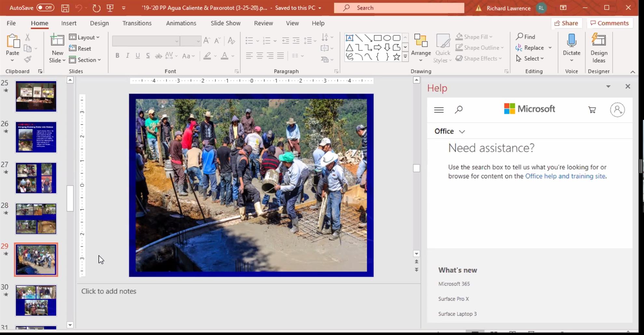Open the Select dropdown in Editing group
Image resolution: width=644 pixels, height=335 pixels.
click(530, 58)
